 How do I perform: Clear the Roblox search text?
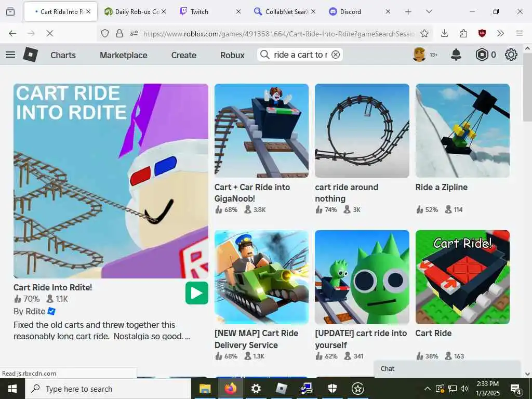(336, 55)
